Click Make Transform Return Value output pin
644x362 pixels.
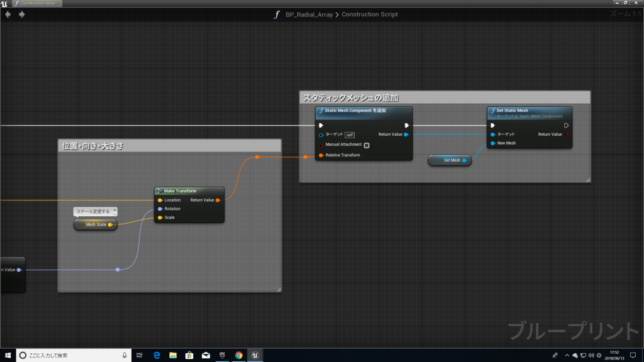click(218, 200)
